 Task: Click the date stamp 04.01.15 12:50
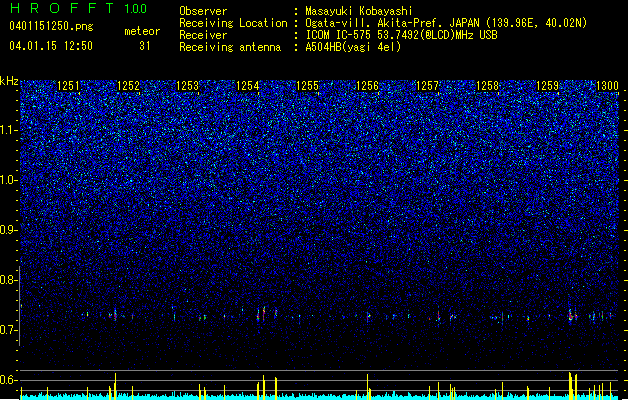[x=51, y=46]
